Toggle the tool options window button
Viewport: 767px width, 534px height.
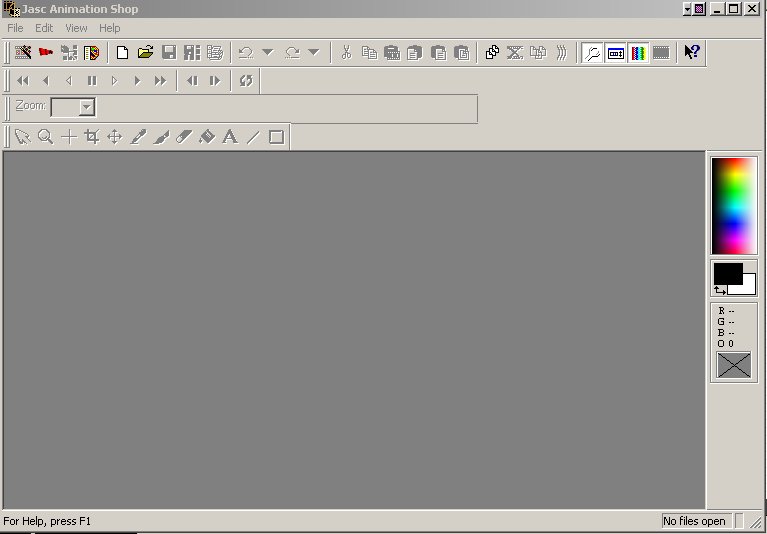click(x=615, y=52)
